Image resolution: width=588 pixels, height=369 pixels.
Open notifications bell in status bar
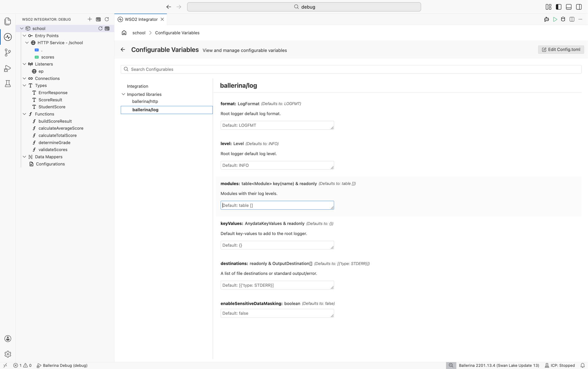(x=582, y=365)
